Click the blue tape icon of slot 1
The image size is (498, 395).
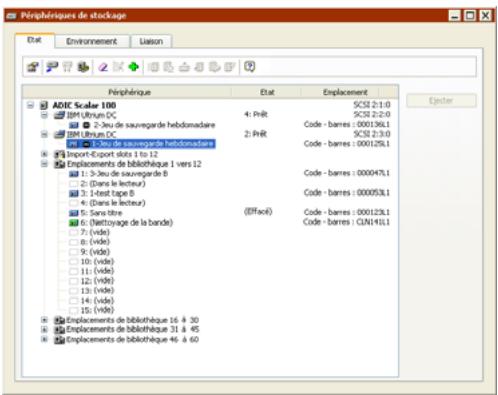74,174
